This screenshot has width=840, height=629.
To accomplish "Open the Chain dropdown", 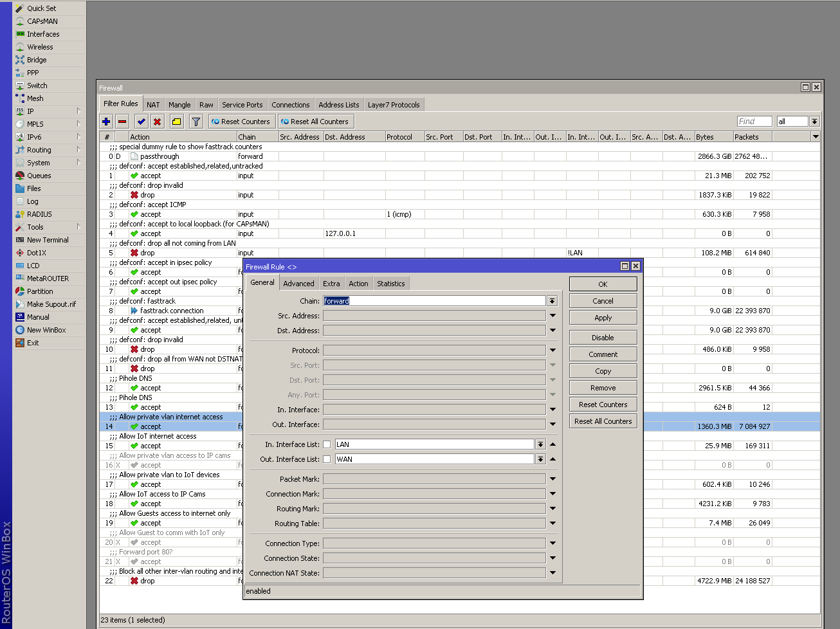I will coord(552,301).
